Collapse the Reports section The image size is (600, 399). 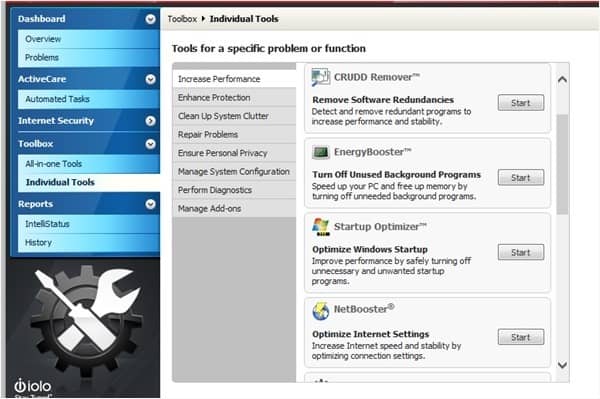[x=150, y=204]
